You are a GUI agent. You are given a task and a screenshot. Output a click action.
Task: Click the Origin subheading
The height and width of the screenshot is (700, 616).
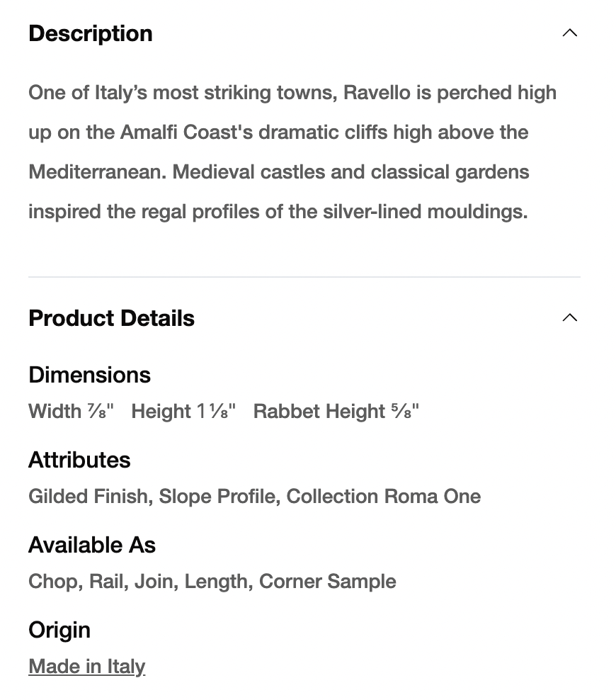pyautogui.click(x=59, y=630)
